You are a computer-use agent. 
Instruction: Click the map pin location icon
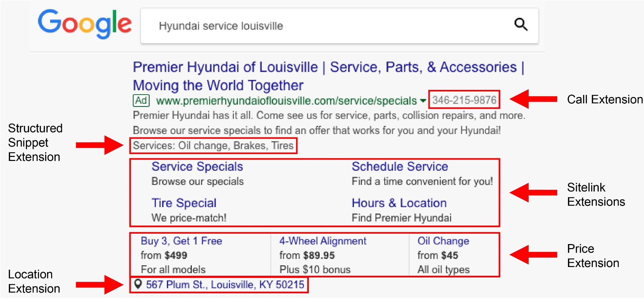[x=138, y=285]
